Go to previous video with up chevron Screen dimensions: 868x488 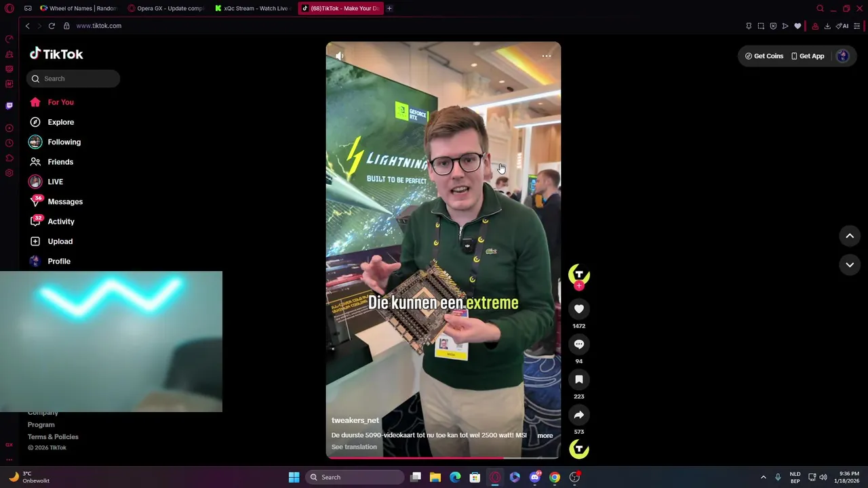click(x=850, y=236)
